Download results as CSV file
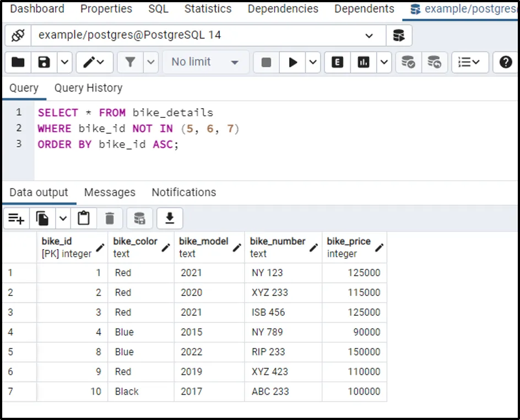Screen dimensions: 520x420 (170, 219)
